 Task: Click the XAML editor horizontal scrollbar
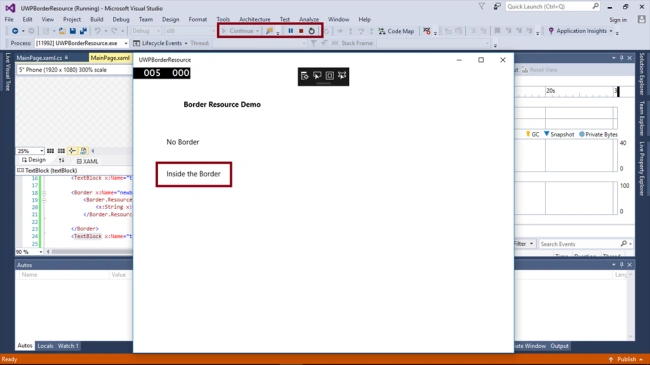(91, 251)
